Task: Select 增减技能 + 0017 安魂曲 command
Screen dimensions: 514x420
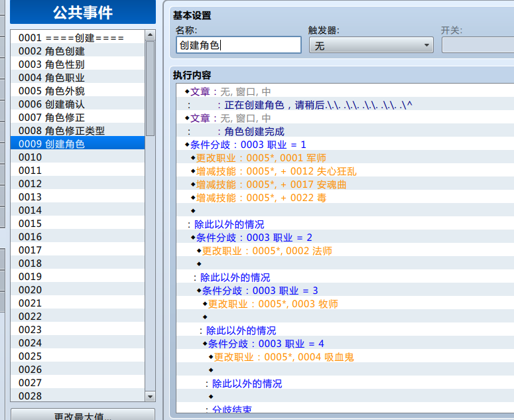Action: point(345,184)
